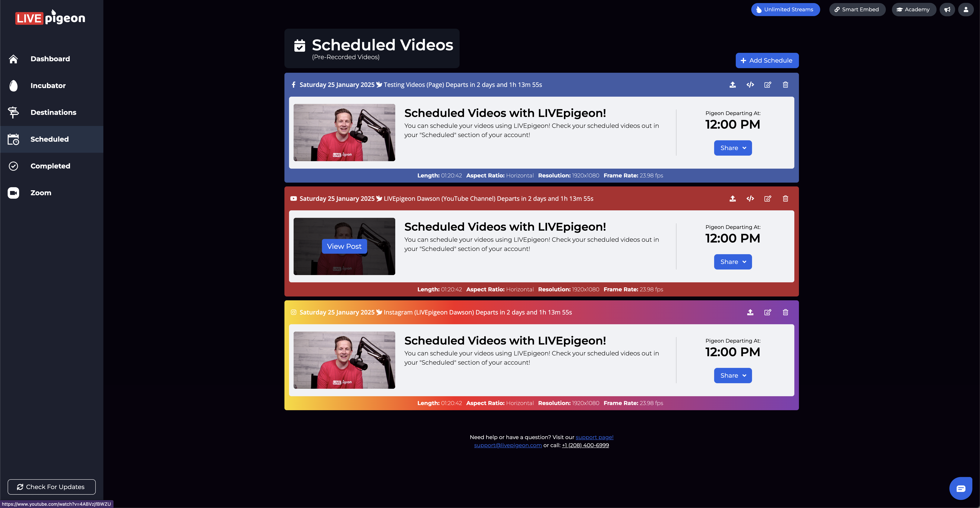Viewport: 980px width, 508px height.
Task: Click the trash icon on Facebook schedule
Action: point(785,85)
